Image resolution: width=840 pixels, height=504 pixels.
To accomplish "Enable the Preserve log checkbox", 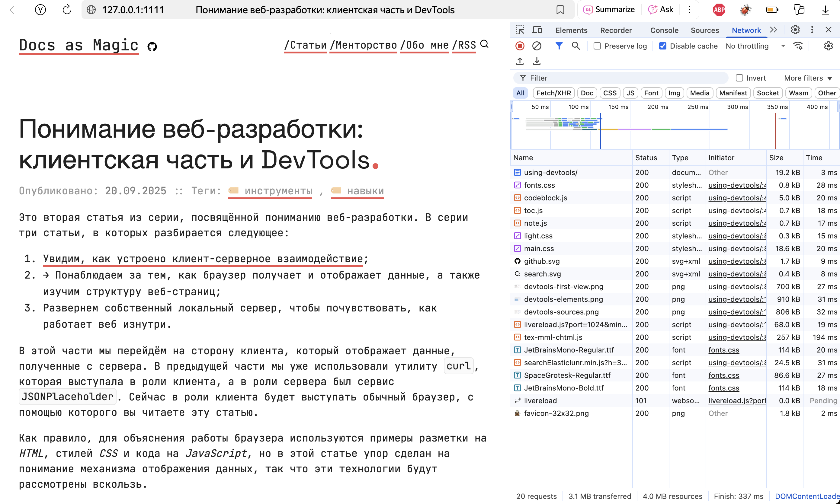I will click(x=597, y=46).
